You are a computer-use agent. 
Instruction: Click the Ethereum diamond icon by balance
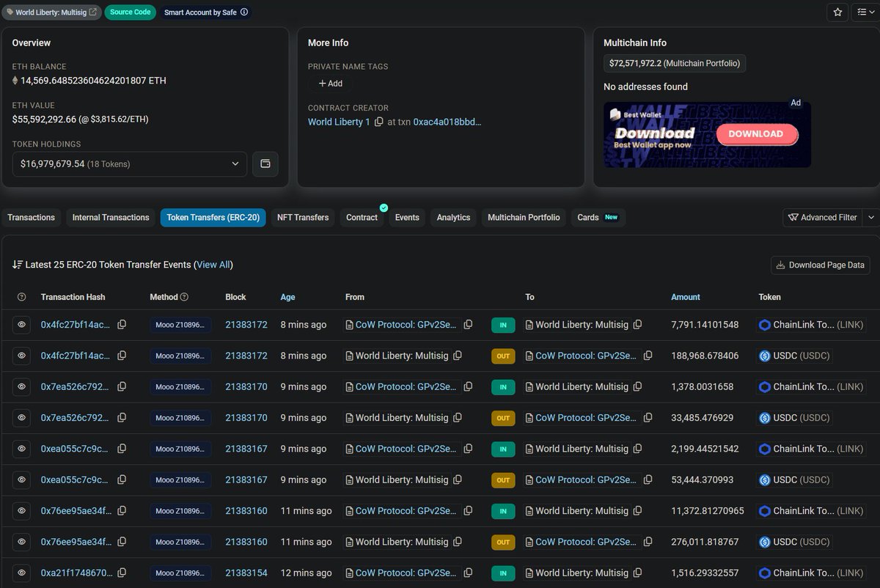pyautogui.click(x=15, y=81)
